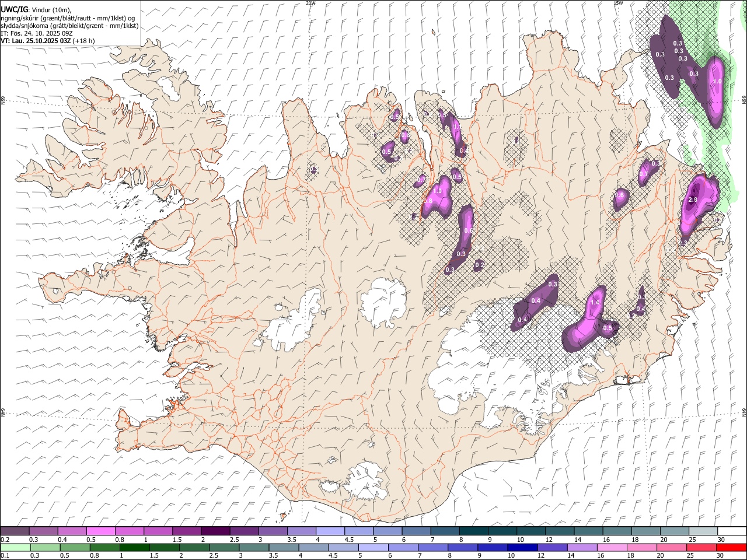Select bright pink top-legend swatch between 0.5 and 0.8
This screenshot has width=747, height=560.
point(101,531)
